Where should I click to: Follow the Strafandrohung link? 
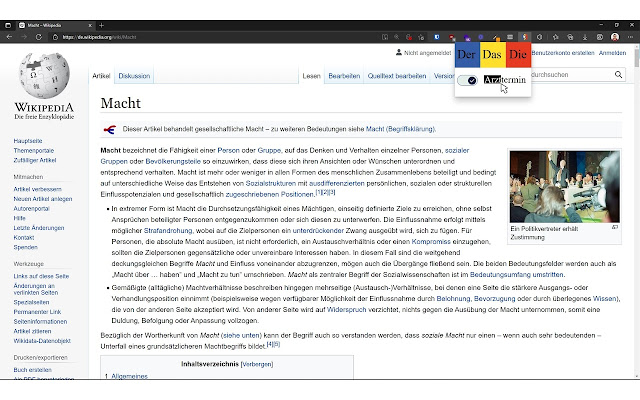pyautogui.click(x=168, y=231)
